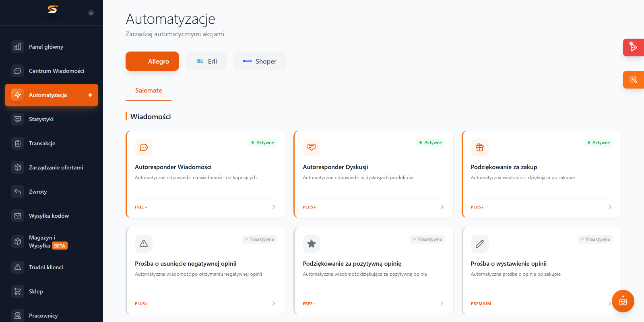Click the red floating button on the right edge

(634, 47)
